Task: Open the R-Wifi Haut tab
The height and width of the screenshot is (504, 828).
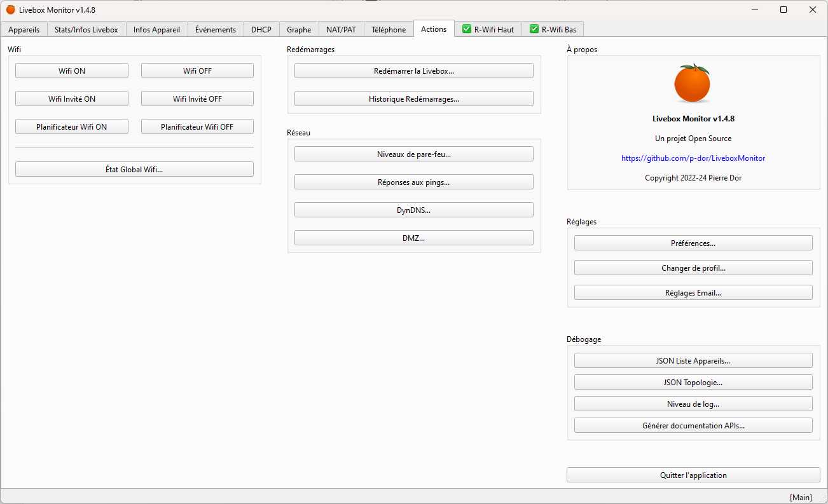Action: click(488, 29)
